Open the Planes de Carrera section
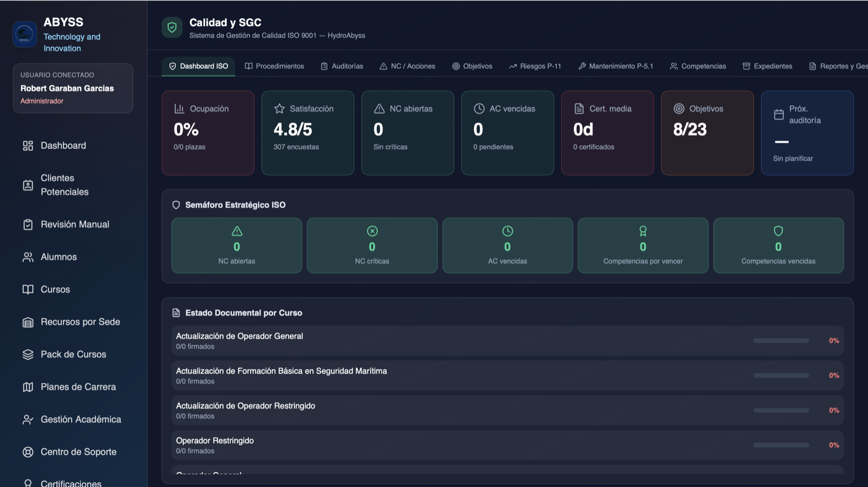 coord(78,387)
